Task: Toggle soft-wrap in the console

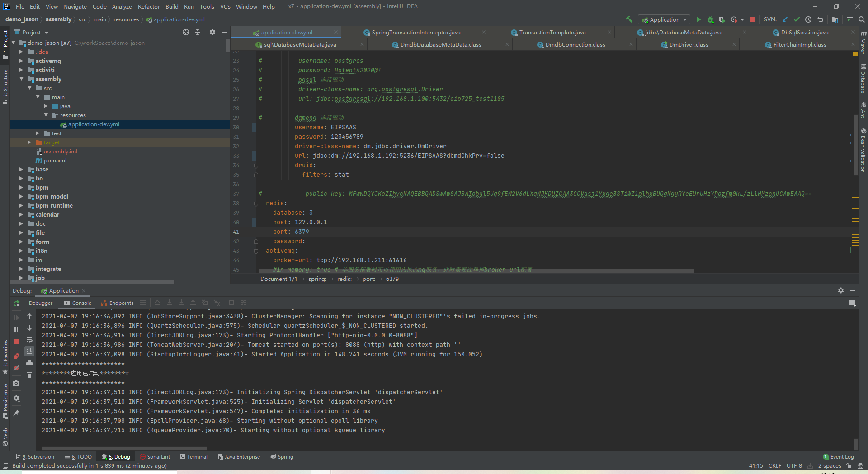Action: point(29,340)
